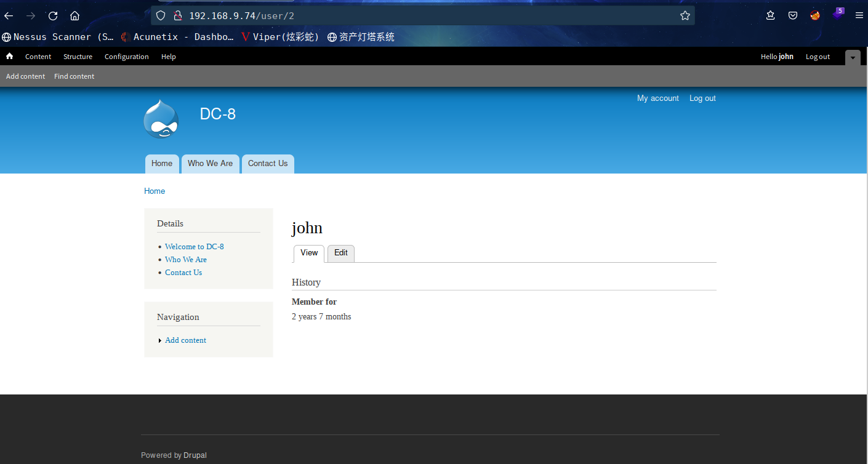This screenshot has height=464, width=868.
Task: Select the Who We Are tab
Action: pos(210,164)
